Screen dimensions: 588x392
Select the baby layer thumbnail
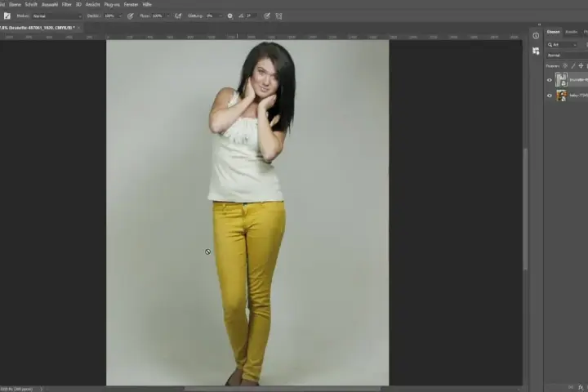(x=561, y=96)
